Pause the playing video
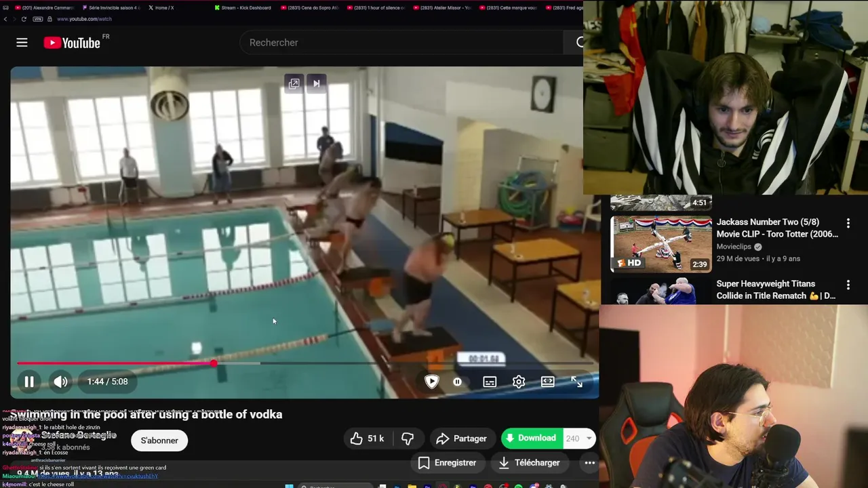Screen dimensions: 868x488 pyautogui.click(x=29, y=382)
